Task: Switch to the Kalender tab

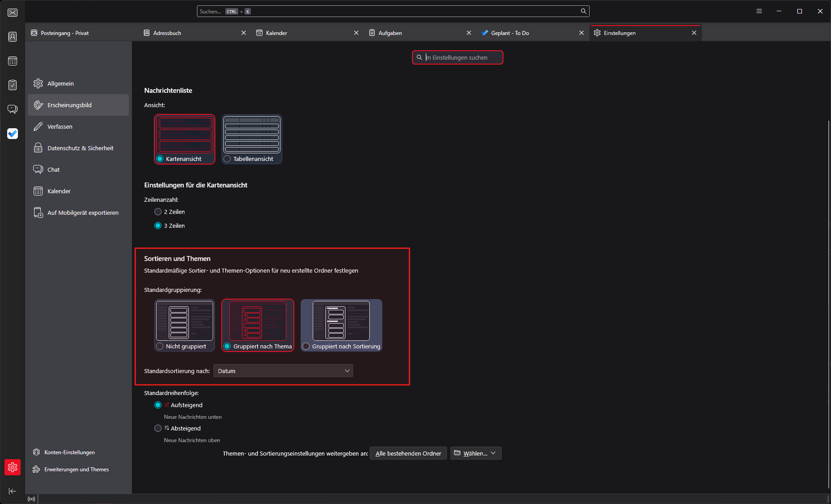Action: coord(308,33)
